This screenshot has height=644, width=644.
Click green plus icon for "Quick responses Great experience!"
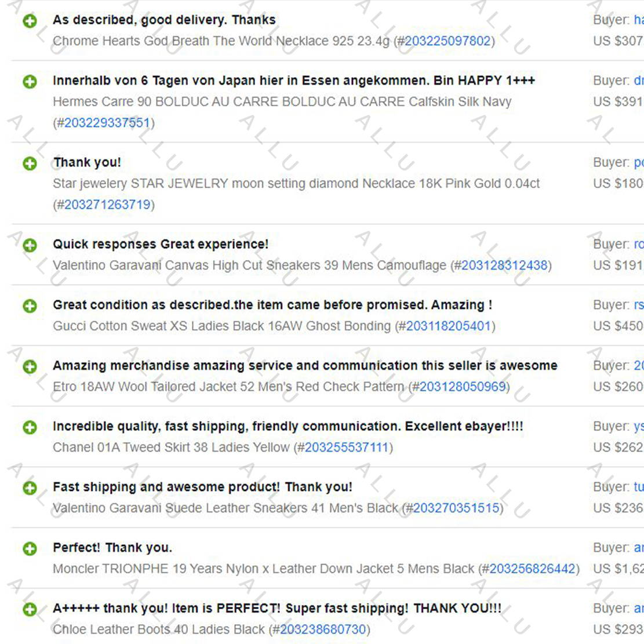(30, 245)
